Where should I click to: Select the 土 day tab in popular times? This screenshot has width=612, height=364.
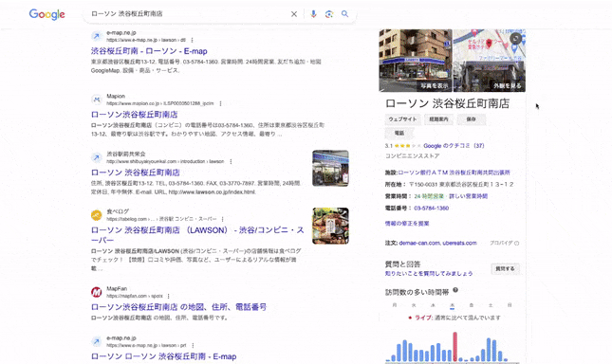(491, 305)
